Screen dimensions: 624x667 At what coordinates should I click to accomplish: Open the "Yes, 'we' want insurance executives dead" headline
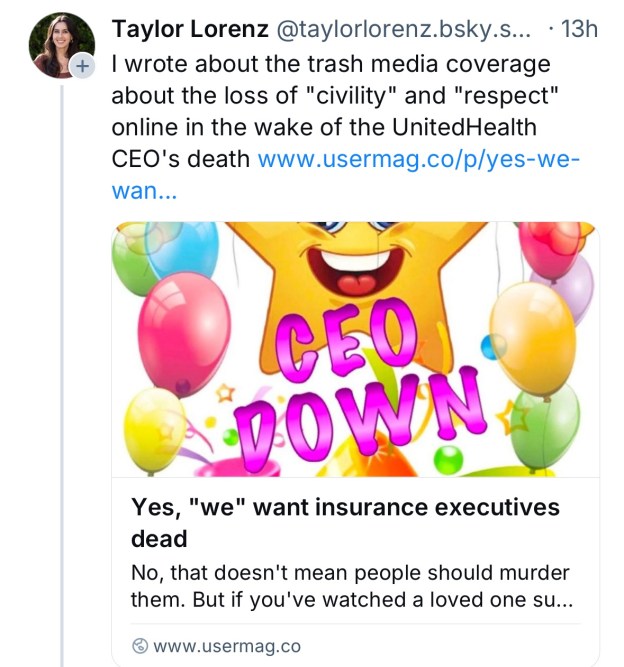pos(345,522)
